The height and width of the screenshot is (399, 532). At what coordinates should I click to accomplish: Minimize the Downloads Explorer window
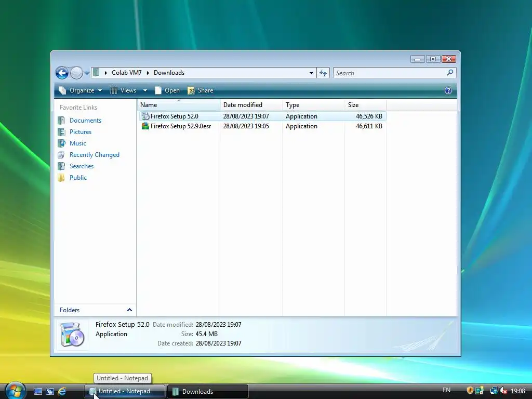tap(418, 59)
